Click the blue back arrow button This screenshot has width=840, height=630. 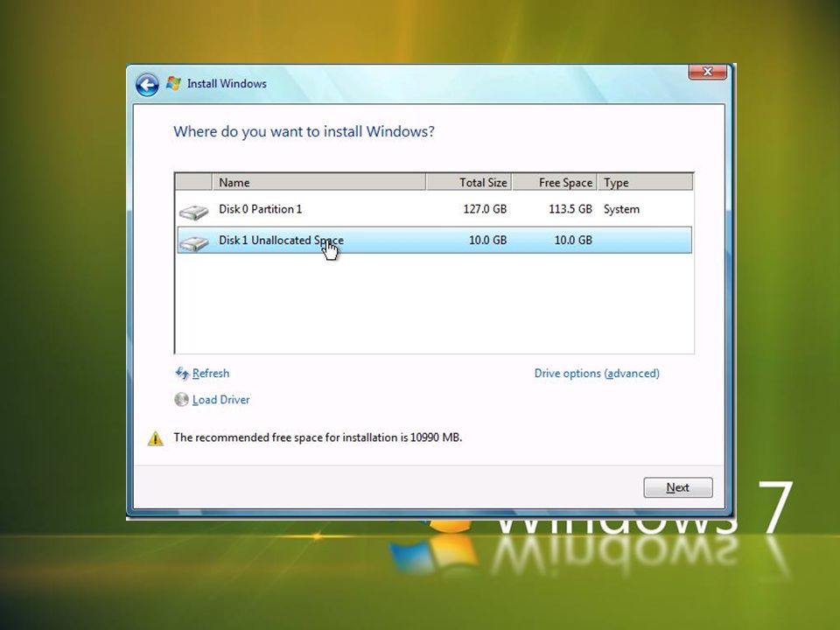point(147,85)
